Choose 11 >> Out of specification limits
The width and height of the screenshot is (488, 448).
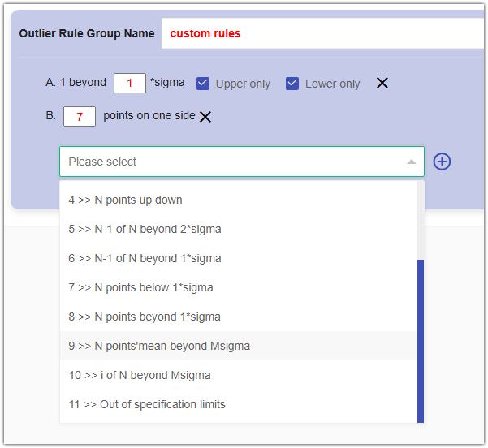147,404
